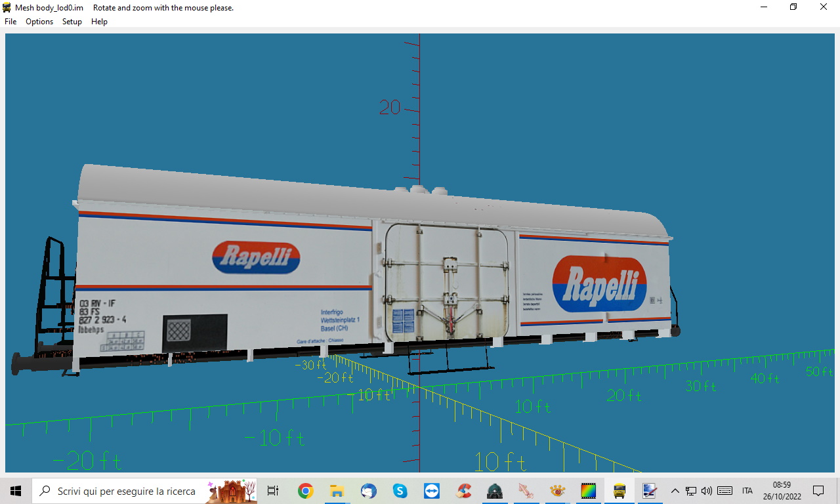Open the touch keyboard tray icon
This screenshot has height=504, width=840.
click(x=725, y=490)
